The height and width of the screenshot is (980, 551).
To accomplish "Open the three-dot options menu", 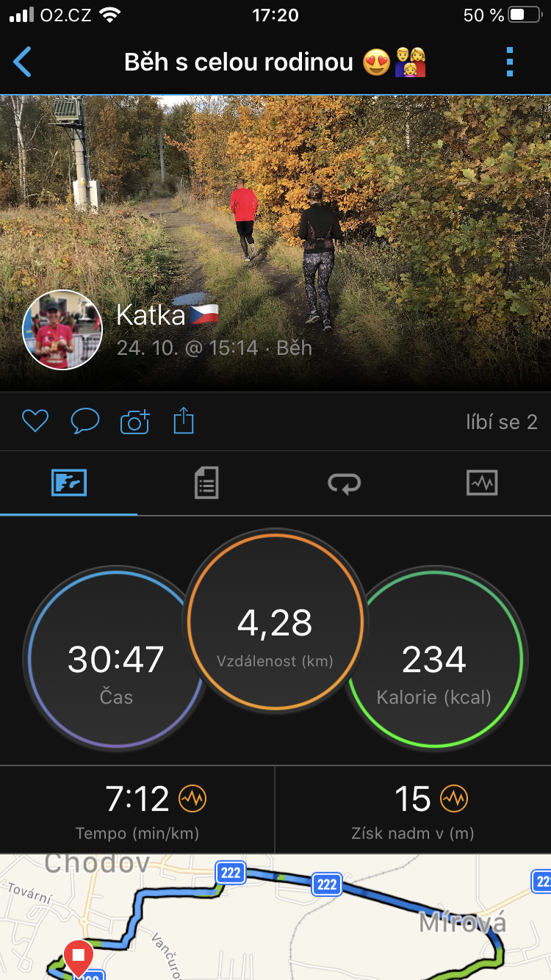I will tap(510, 62).
